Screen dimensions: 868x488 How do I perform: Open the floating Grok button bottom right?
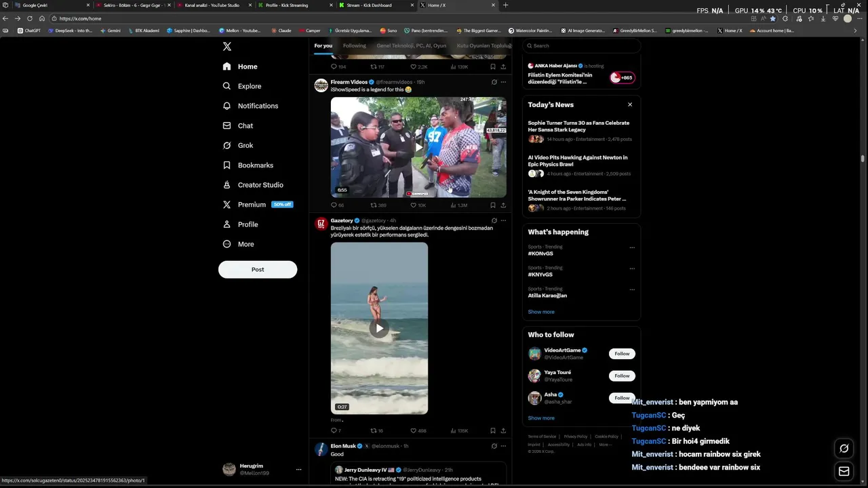844,448
